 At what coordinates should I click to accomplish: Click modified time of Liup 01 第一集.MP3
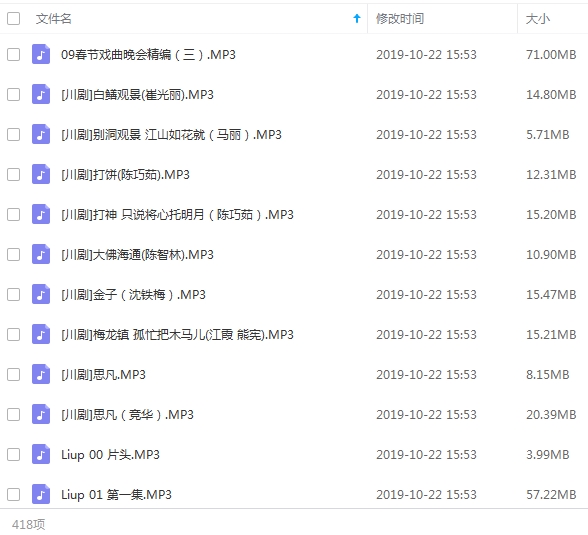[x=426, y=495]
